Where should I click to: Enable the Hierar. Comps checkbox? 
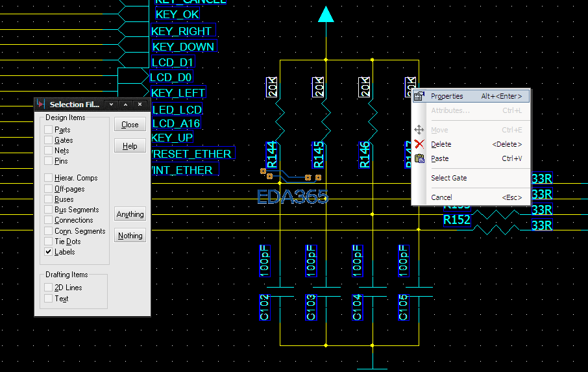pyautogui.click(x=49, y=177)
